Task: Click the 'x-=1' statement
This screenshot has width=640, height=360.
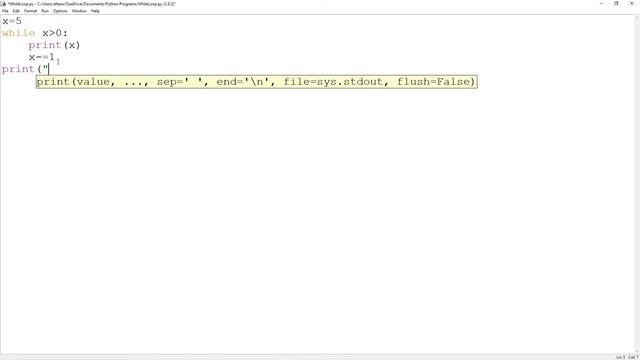Action: [x=42, y=57]
